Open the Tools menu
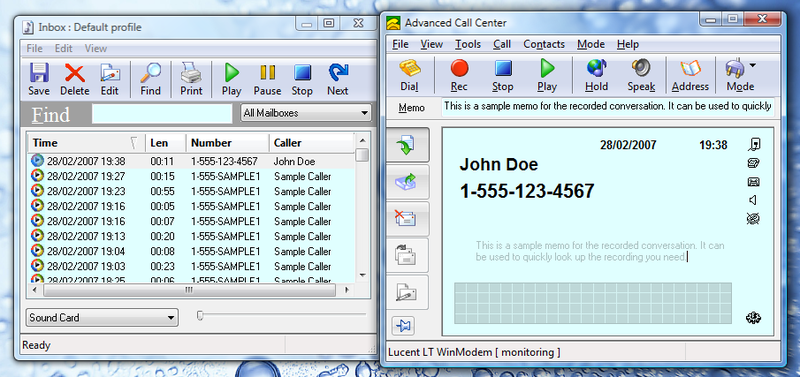The width and height of the screenshot is (800, 377). tap(468, 44)
